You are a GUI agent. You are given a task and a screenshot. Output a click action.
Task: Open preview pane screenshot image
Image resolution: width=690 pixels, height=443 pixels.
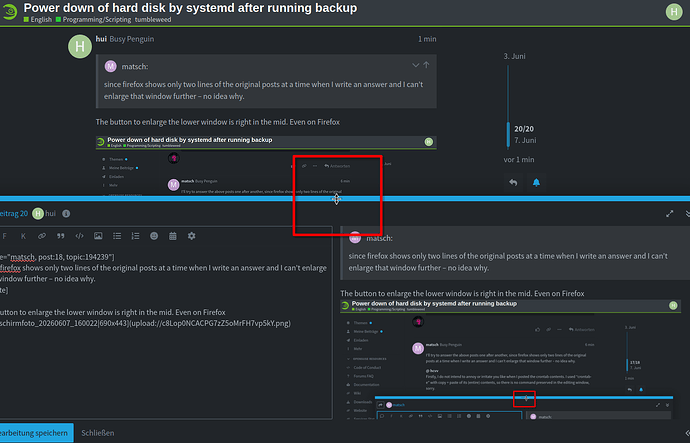pos(510,359)
